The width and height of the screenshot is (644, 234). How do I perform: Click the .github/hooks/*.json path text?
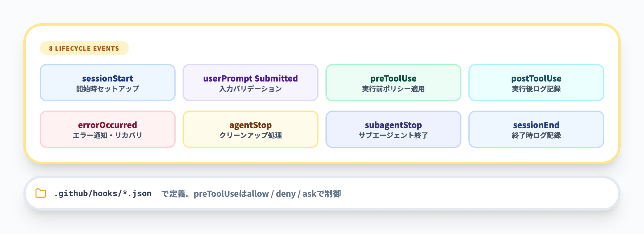(103, 194)
